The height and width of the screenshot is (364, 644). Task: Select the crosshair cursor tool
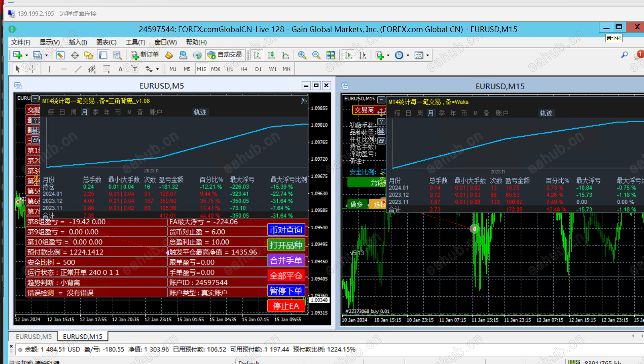coord(32,69)
